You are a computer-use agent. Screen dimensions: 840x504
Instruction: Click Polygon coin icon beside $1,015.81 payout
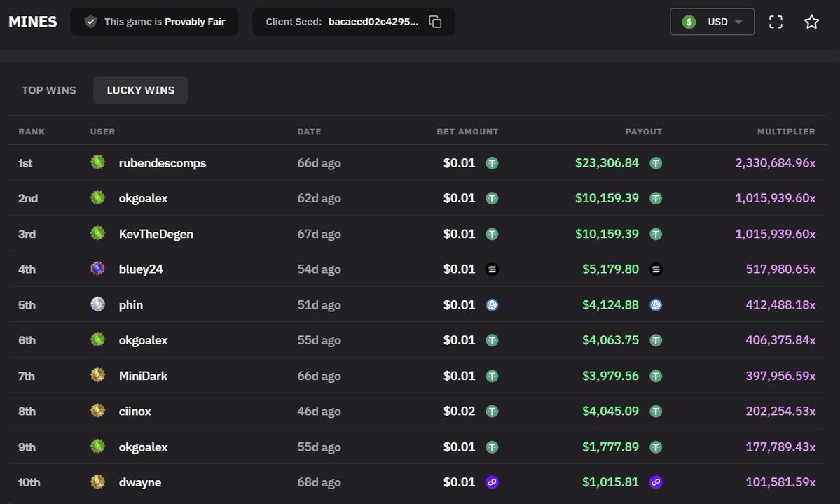tap(656, 482)
